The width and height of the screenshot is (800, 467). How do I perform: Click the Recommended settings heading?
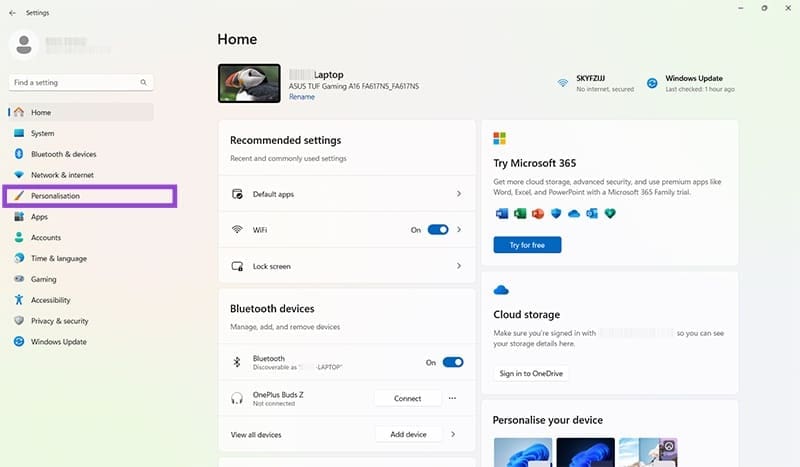point(286,140)
